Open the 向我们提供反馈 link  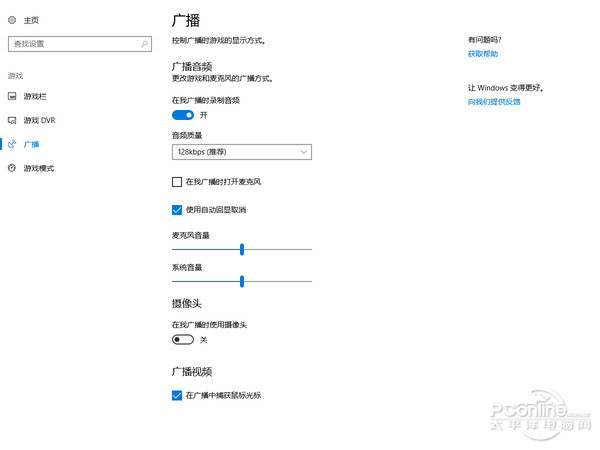pyautogui.click(x=494, y=102)
